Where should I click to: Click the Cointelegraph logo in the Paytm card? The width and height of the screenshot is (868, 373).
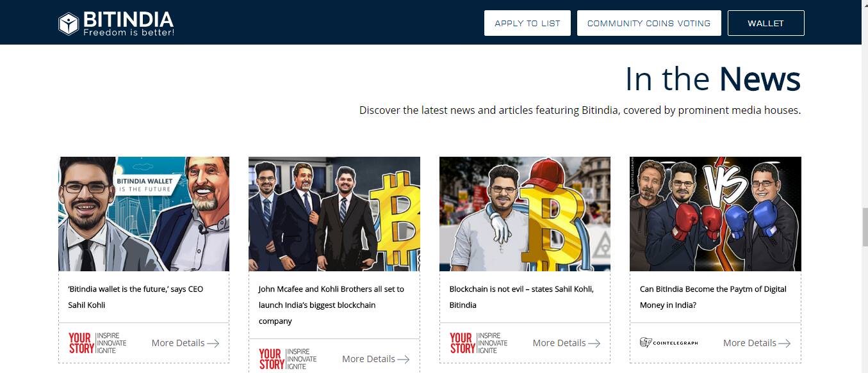(669, 343)
